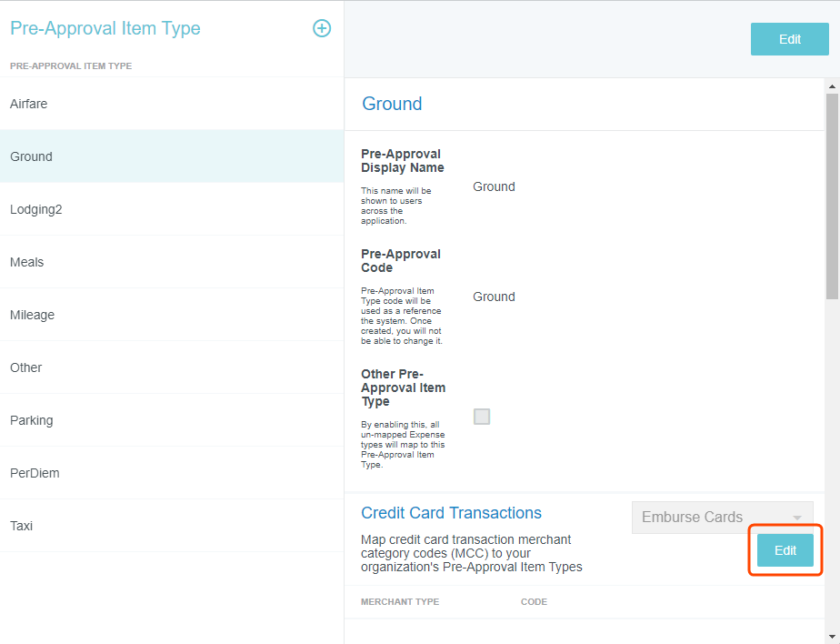Select Airfare in the item type list
This screenshot has height=644, width=840.
point(29,104)
